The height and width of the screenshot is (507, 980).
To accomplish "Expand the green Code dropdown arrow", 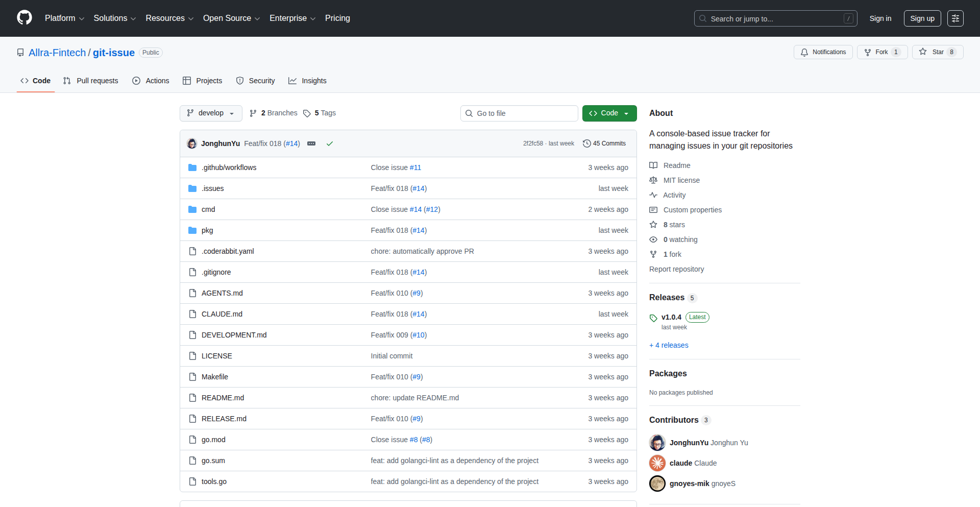I will (x=626, y=113).
